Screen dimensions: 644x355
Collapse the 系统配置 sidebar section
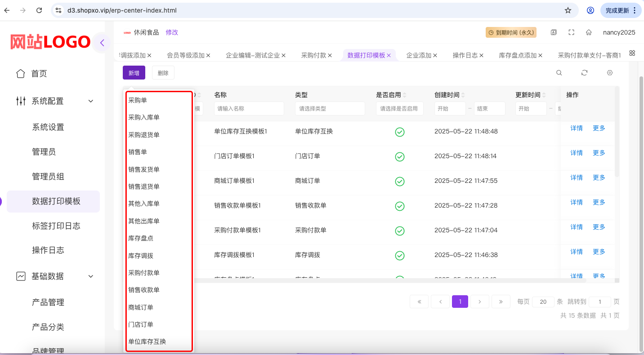tap(91, 101)
